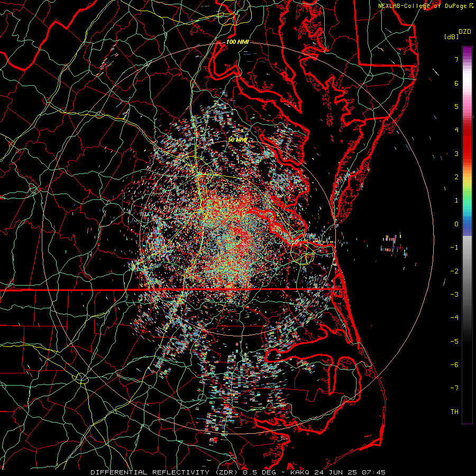This screenshot has width=476, height=476.
Task: Select the positive 2 scale value
Action: 456,177
